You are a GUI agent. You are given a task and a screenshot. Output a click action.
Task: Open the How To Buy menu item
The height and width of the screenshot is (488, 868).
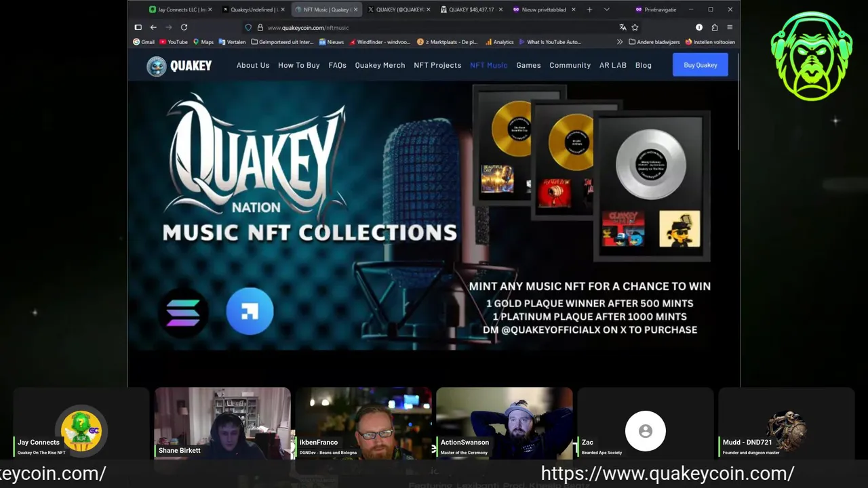tap(299, 65)
